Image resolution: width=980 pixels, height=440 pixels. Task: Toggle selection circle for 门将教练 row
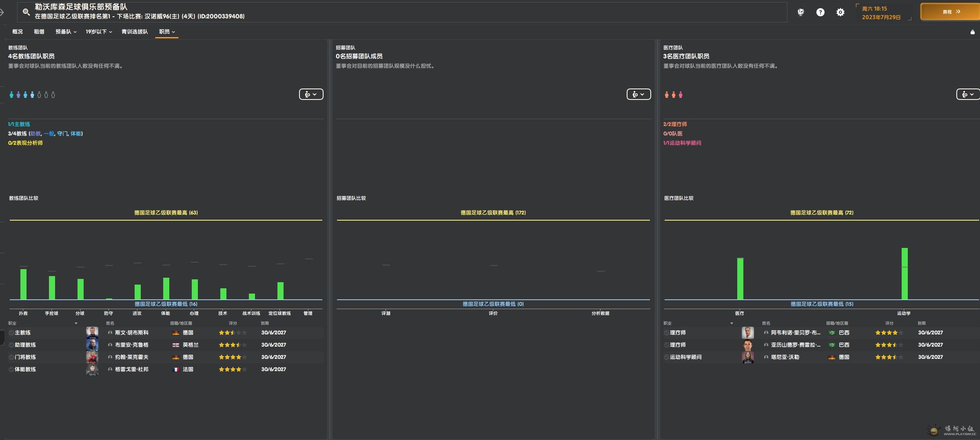coord(11,357)
